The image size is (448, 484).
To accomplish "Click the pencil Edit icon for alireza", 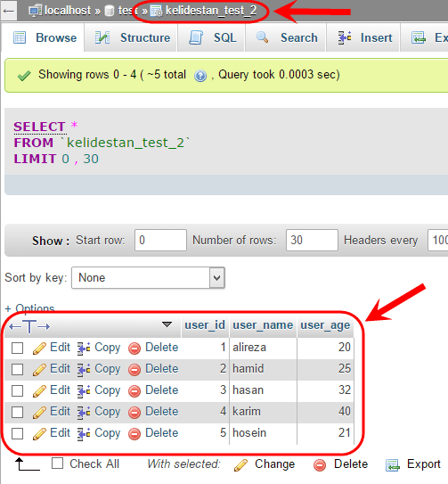I will click(x=39, y=349).
